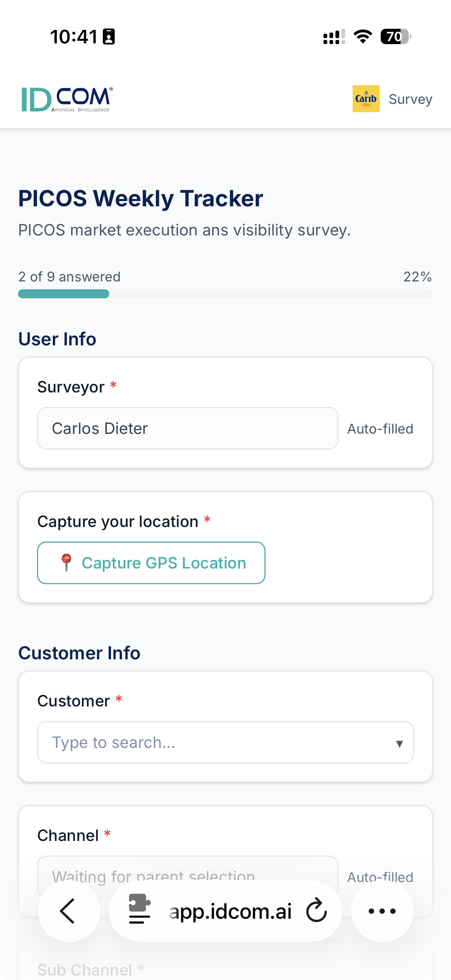Tap the red pin GPS icon
Viewport: 451px width, 980px height.
point(66,563)
